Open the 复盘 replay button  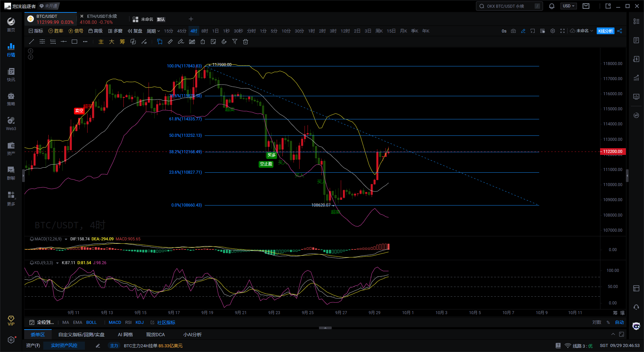[x=135, y=31]
